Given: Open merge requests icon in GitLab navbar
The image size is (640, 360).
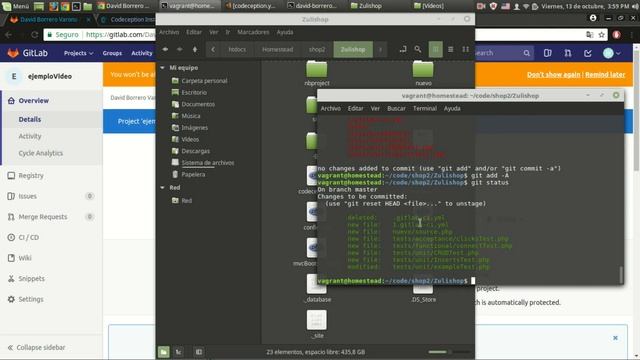Looking at the screenshot, I should point(568,53).
